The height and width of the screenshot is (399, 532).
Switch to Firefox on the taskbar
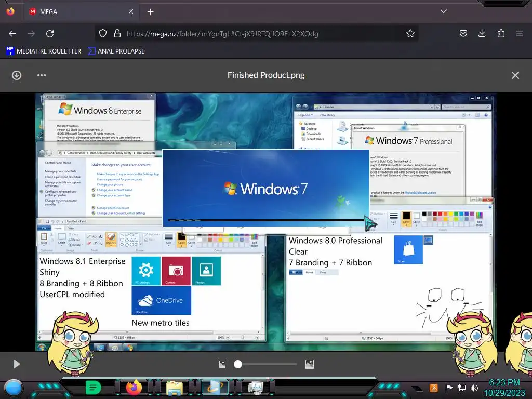[134, 387]
